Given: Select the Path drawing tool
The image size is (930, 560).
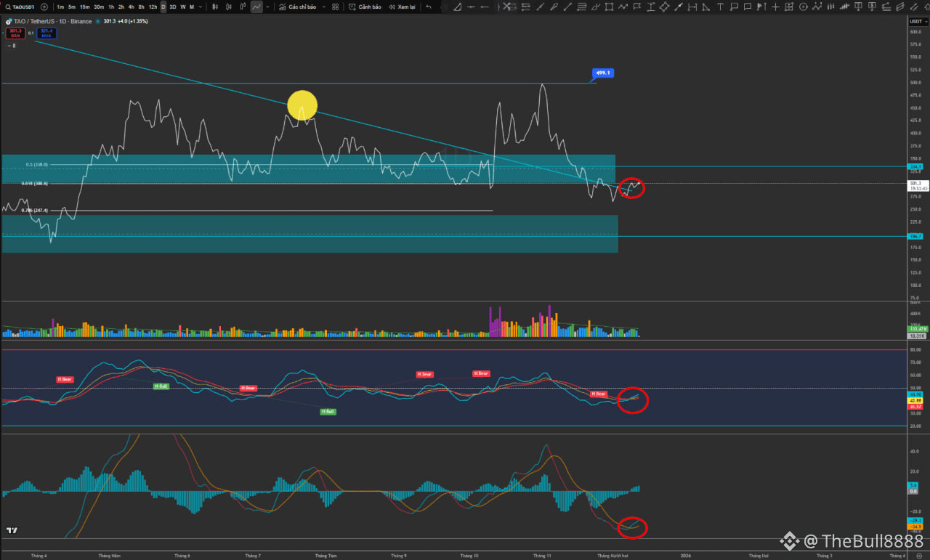Looking at the screenshot, I should click(x=623, y=7).
